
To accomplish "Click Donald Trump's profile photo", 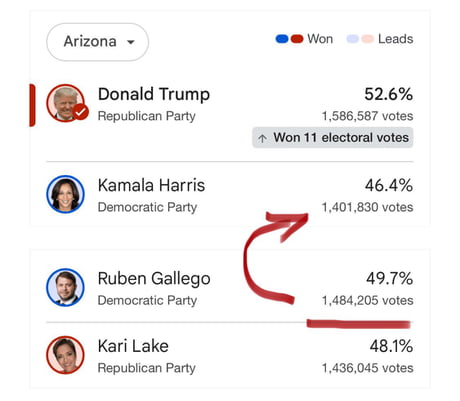I will [65, 103].
